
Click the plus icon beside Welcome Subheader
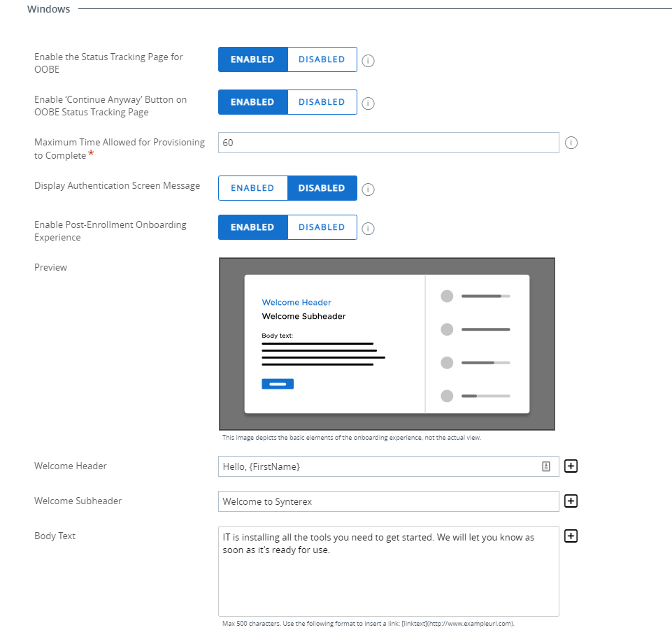pyautogui.click(x=571, y=501)
